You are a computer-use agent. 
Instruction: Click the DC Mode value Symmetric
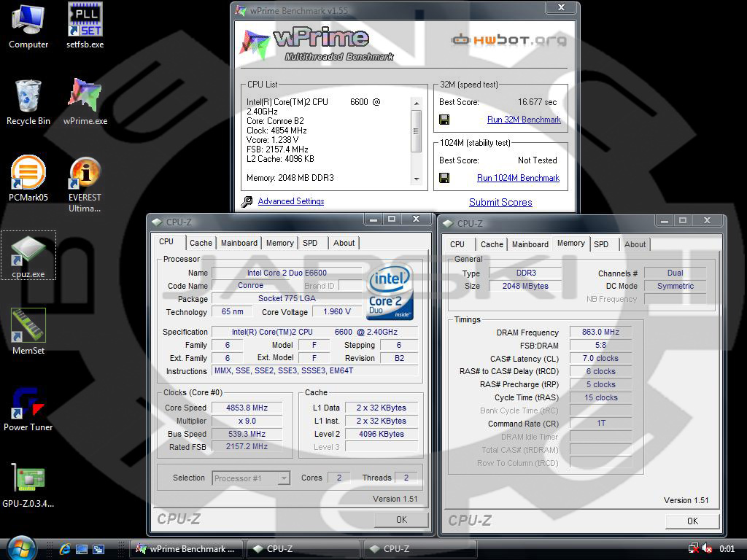coord(675,286)
